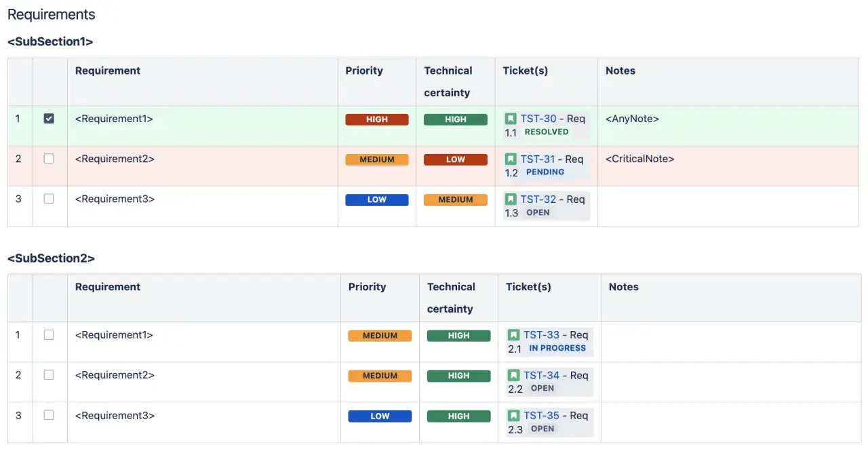The width and height of the screenshot is (868, 449).
Task: Click HIGH priority label in SubSection1 row 1
Action: pyautogui.click(x=377, y=119)
